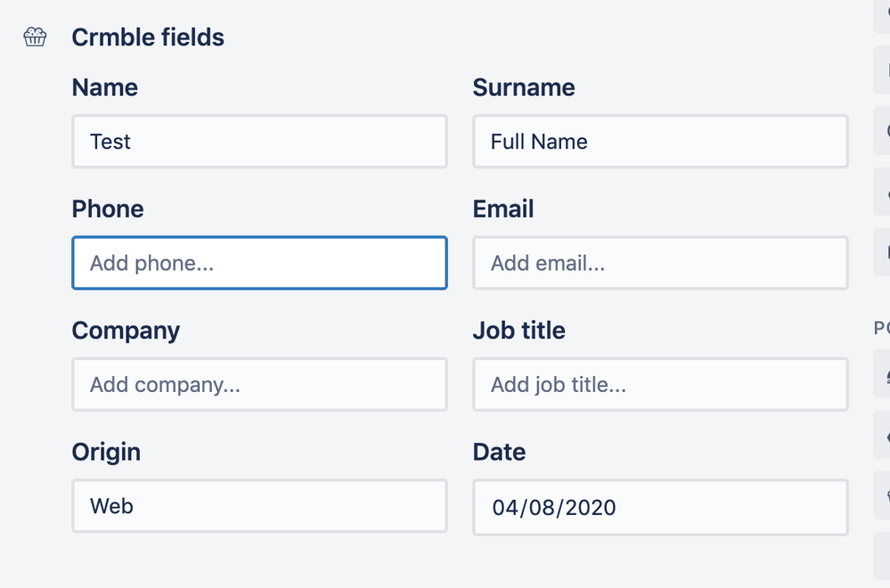Click the Date label text
Screen dimensions: 890x588
click(x=499, y=452)
